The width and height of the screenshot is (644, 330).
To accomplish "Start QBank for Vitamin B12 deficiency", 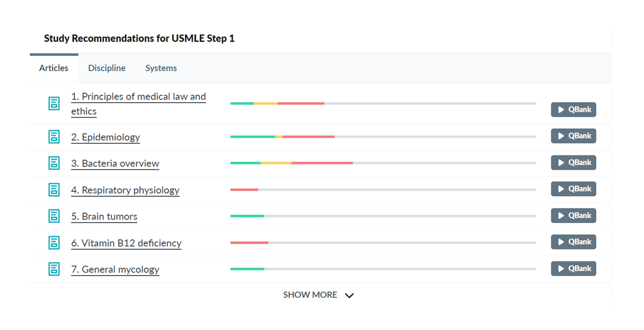I will point(573,242).
